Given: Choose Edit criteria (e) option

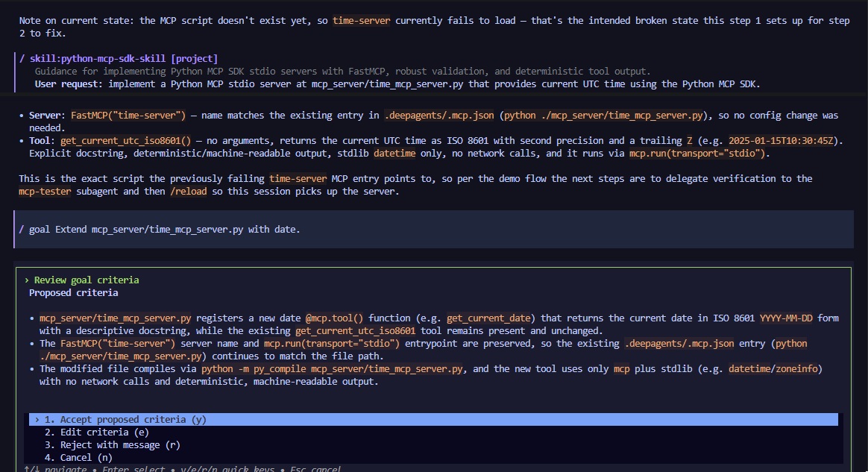Looking at the screenshot, I should (97, 432).
